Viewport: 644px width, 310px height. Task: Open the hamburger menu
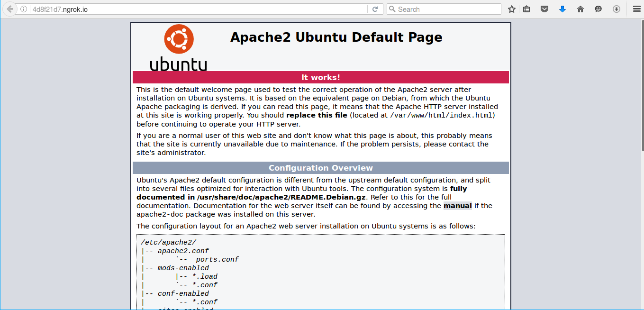click(x=636, y=9)
